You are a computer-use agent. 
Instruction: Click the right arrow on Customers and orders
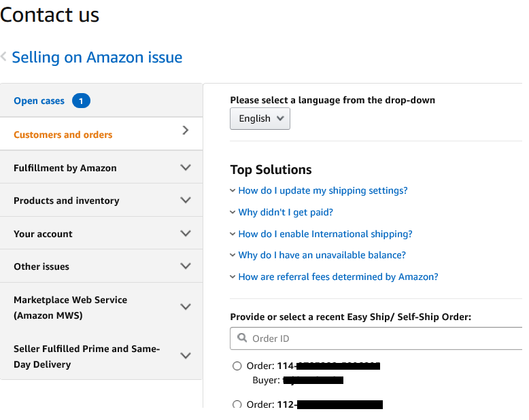(x=186, y=130)
